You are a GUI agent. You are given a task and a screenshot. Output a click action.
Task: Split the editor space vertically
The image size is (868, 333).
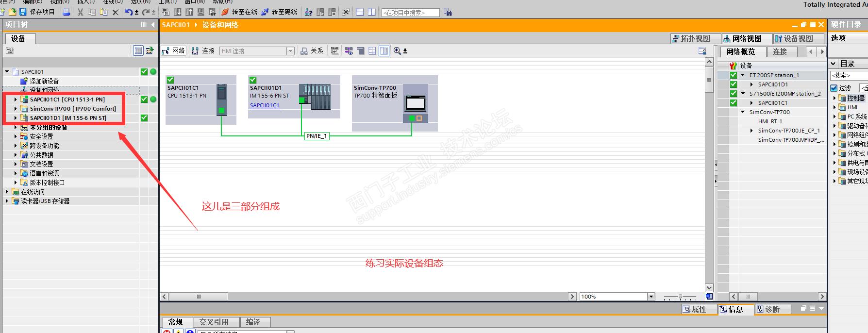[371, 12]
